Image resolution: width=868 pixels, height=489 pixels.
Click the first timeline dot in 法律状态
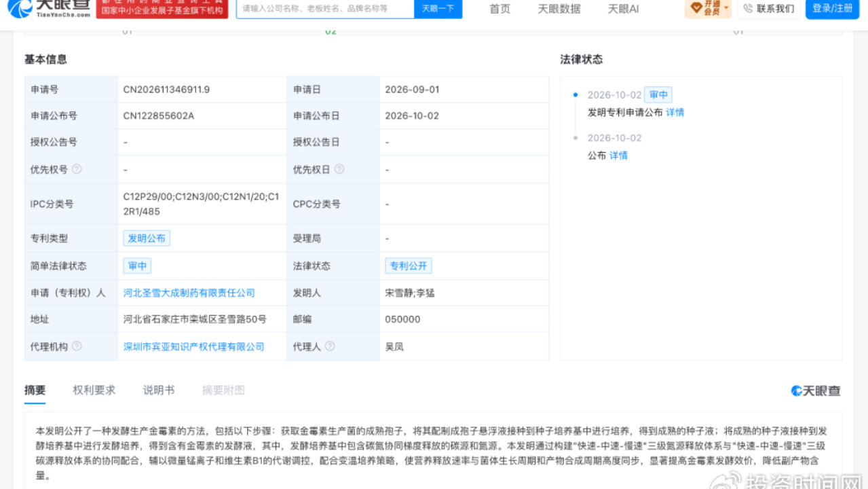pyautogui.click(x=576, y=95)
